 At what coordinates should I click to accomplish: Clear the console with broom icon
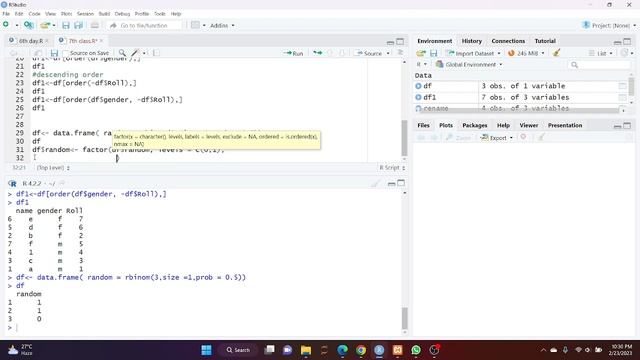376,184
